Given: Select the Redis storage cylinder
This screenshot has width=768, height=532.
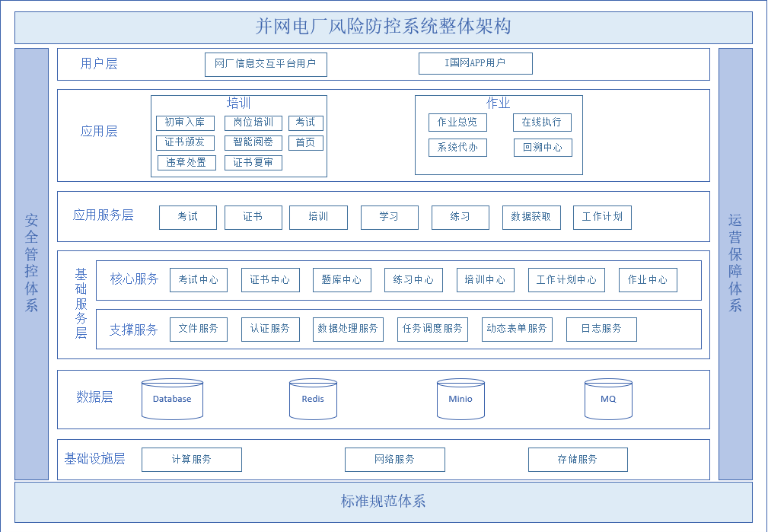Looking at the screenshot, I should click(x=313, y=399).
